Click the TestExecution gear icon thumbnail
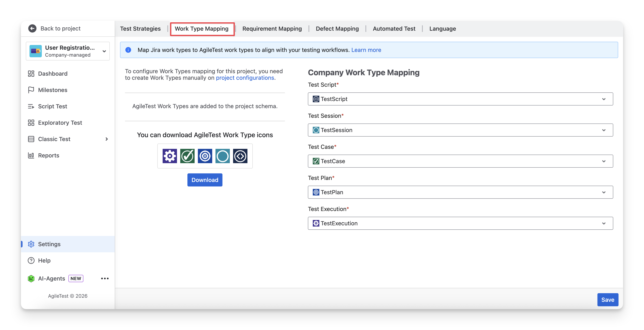This screenshot has width=644, height=330. click(170, 156)
